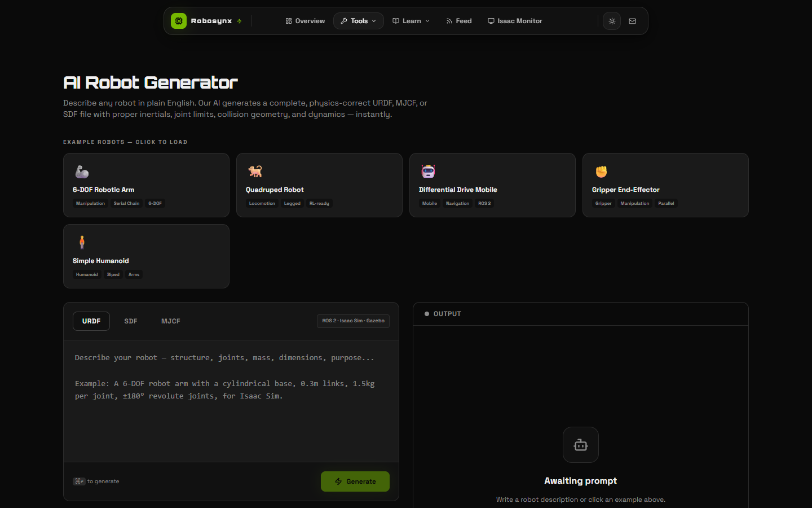This screenshot has width=812, height=508.
Task: Click the Overview grid icon
Action: click(289, 21)
